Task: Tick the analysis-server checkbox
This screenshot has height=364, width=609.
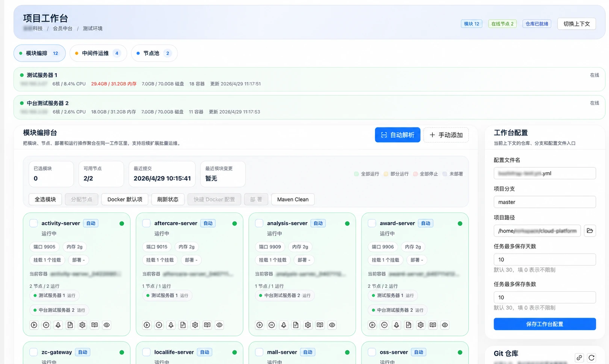Action: click(259, 223)
